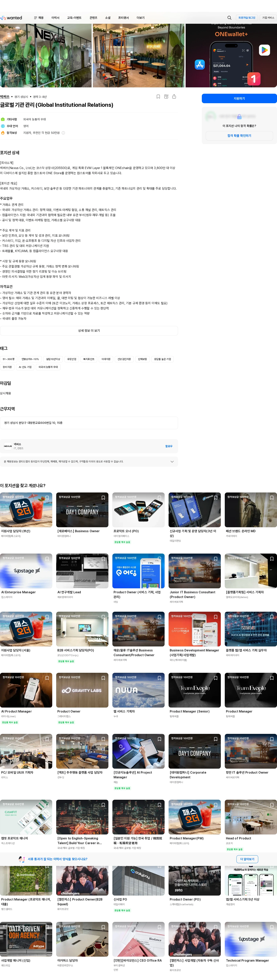Select the 51~300명 tag
The width and height of the screenshot is (277, 980).
click(x=9, y=359)
